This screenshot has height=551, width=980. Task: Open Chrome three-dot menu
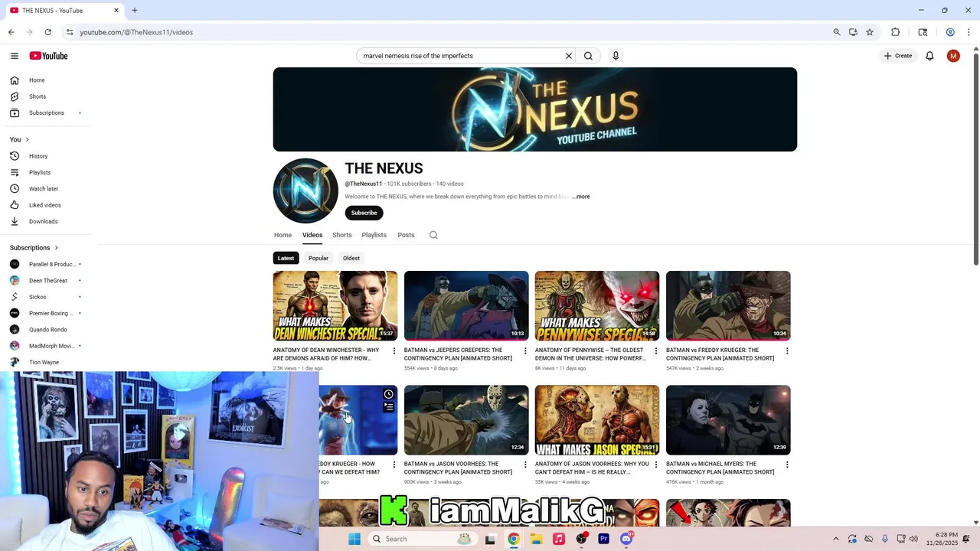coord(969,32)
